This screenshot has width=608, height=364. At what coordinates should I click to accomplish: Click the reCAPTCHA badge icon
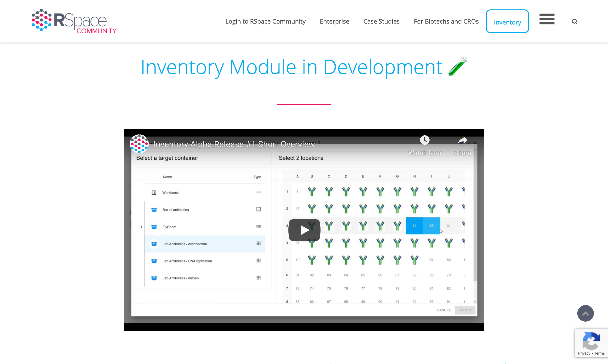coord(591,341)
